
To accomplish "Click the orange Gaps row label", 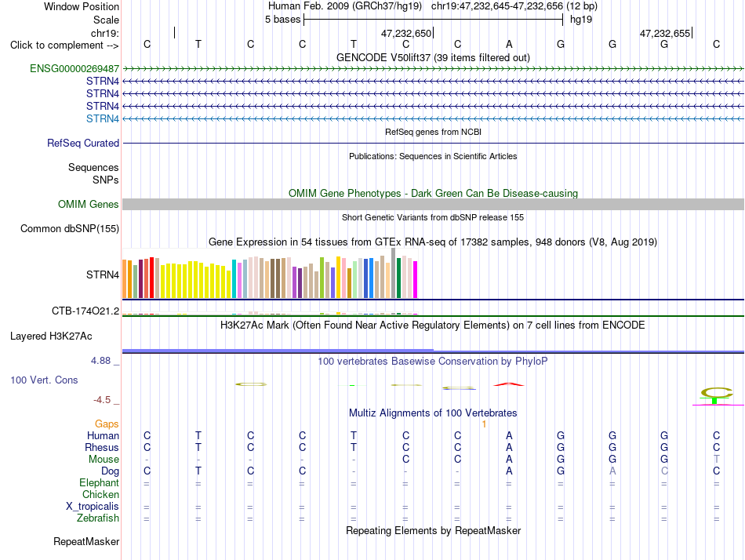I will [x=107, y=424].
